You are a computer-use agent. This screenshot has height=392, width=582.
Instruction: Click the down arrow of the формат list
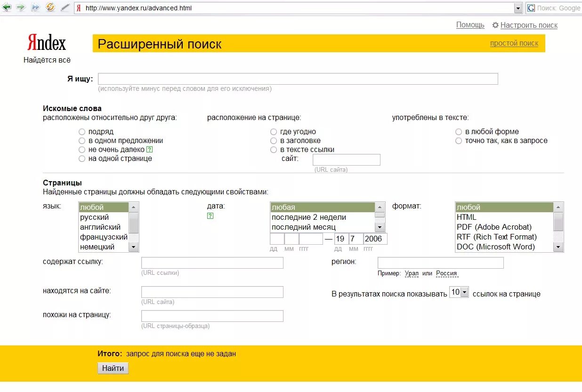pyautogui.click(x=558, y=247)
